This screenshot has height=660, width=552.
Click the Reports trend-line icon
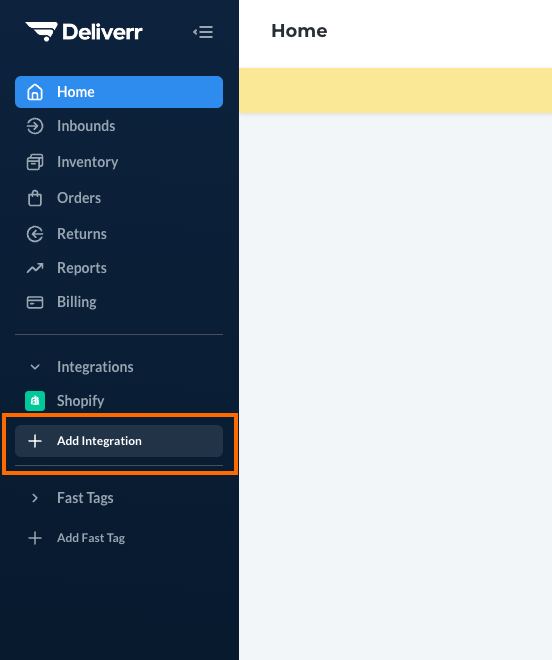point(35,268)
